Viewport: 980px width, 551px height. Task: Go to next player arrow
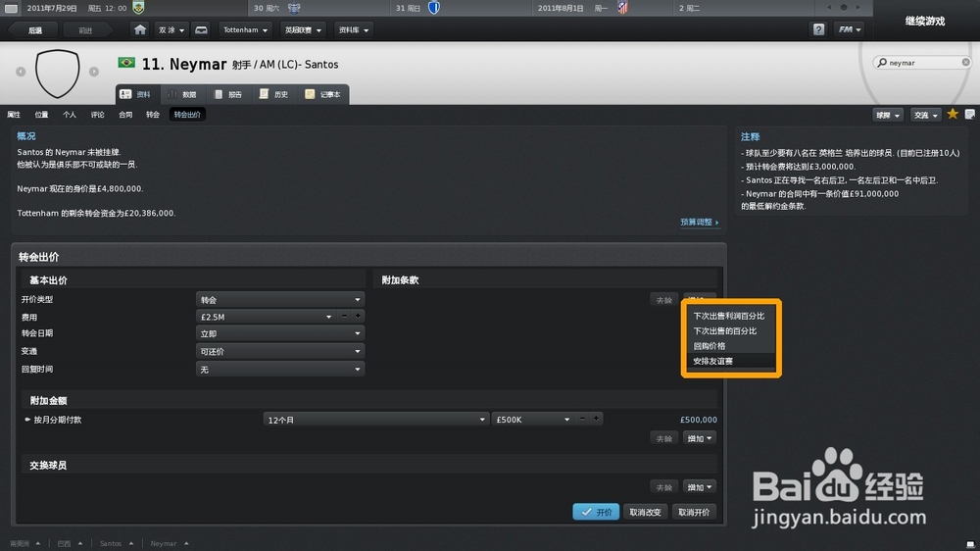(94, 72)
